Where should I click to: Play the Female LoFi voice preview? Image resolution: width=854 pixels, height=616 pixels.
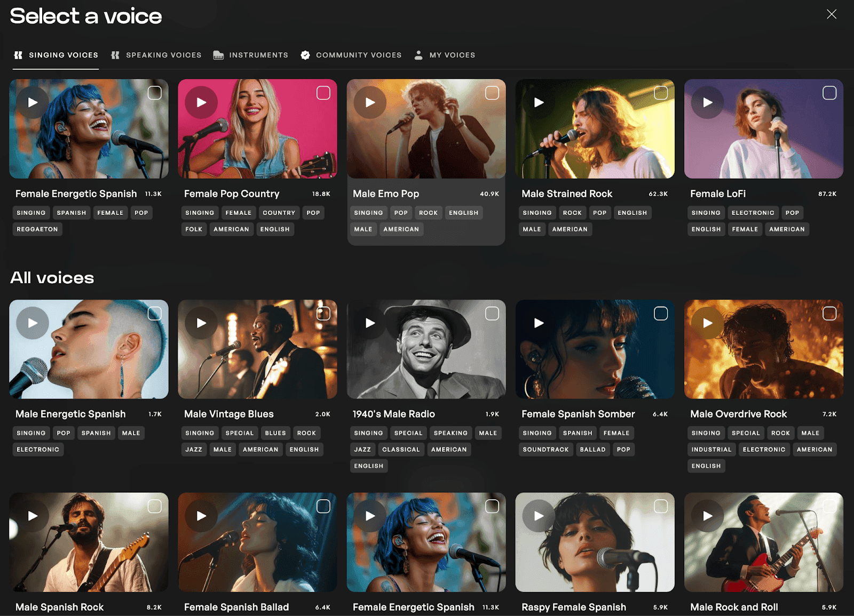707,102
